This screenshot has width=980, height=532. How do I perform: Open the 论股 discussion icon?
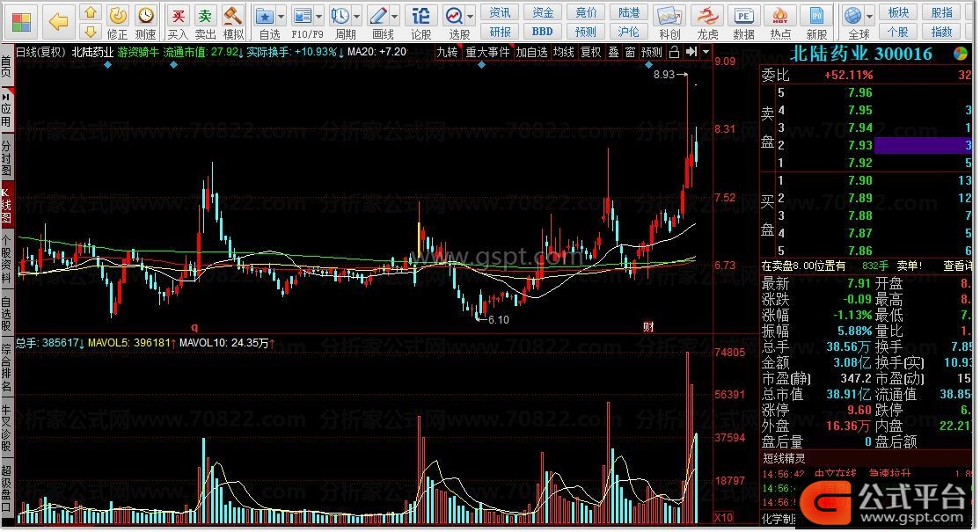421,16
